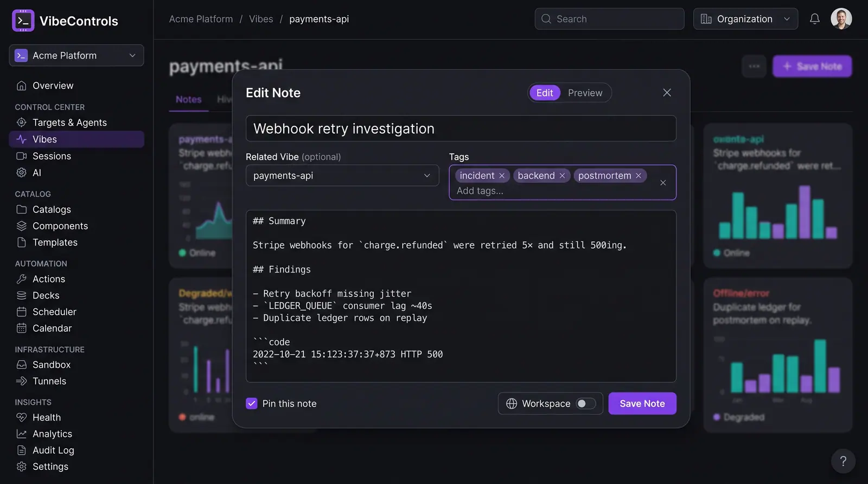Open the Analytics sidebar item
This screenshot has width=868, height=484.
tap(76, 434)
